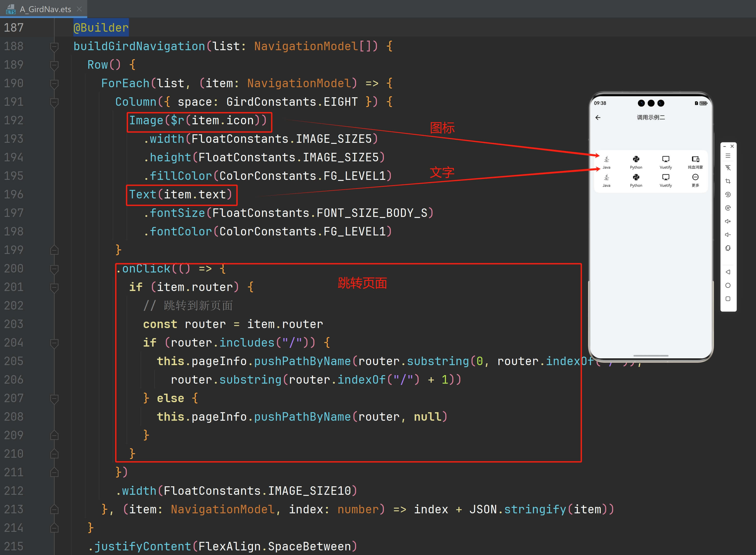Tap the 纯血鸿蒙 item in phone grid
Screen dimensions: 756x555
pos(695,162)
